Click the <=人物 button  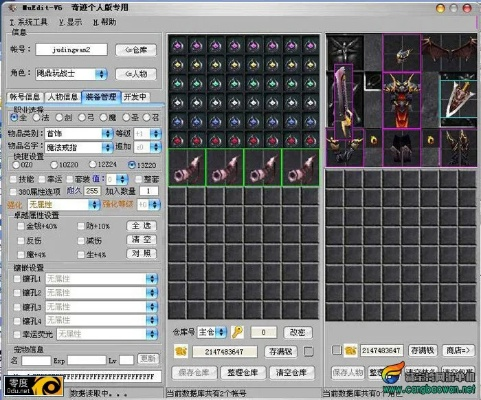[x=136, y=74]
